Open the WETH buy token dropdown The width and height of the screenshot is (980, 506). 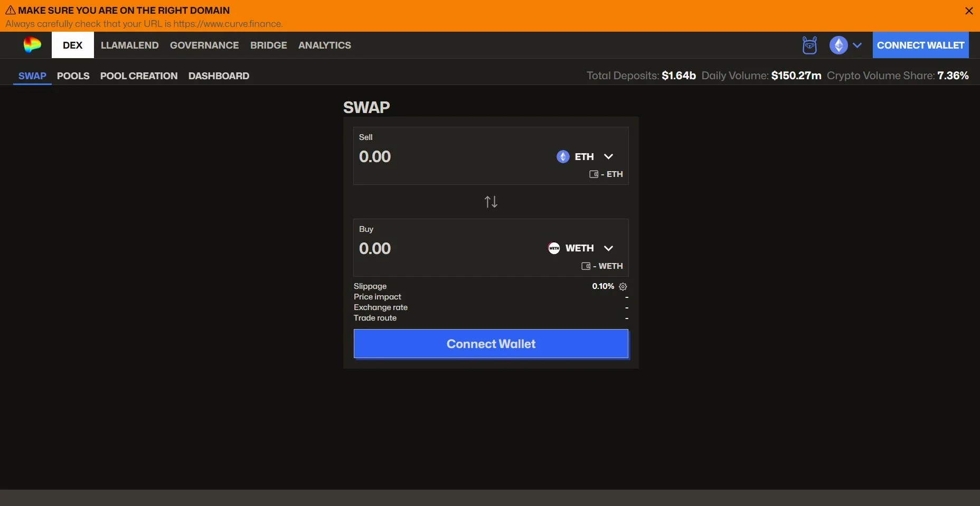pos(580,248)
